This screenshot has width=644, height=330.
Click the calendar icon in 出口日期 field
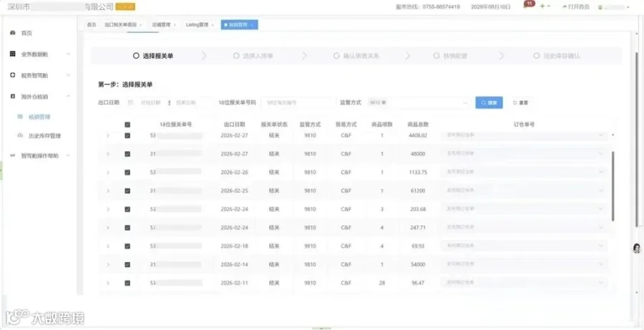tap(131, 102)
